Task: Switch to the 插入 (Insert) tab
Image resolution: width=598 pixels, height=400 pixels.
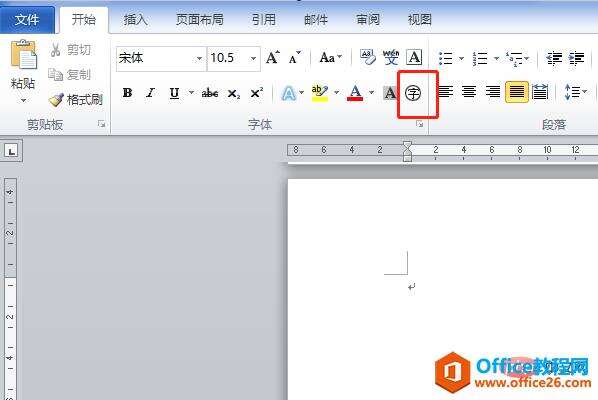Action: pyautogui.click(x=135, y=19)
